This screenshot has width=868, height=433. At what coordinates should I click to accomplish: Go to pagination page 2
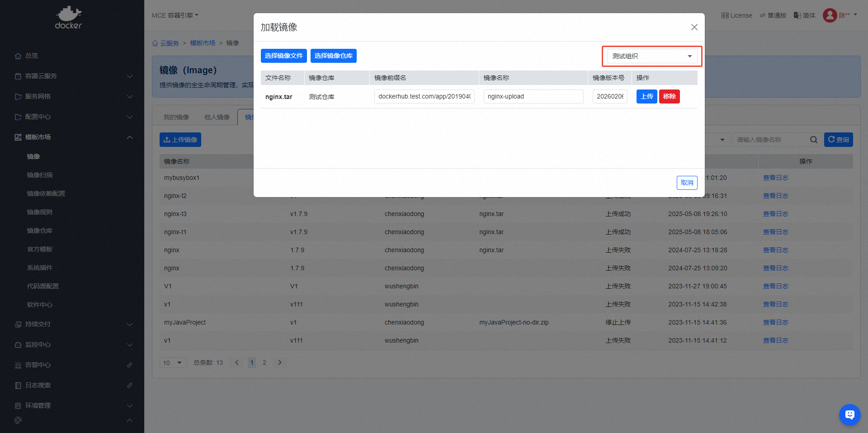[264, 362]
